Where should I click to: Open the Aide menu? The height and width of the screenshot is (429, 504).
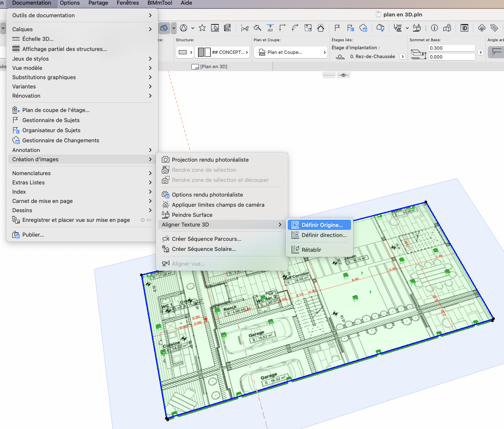pyautogui.click(x=186, y=3)
